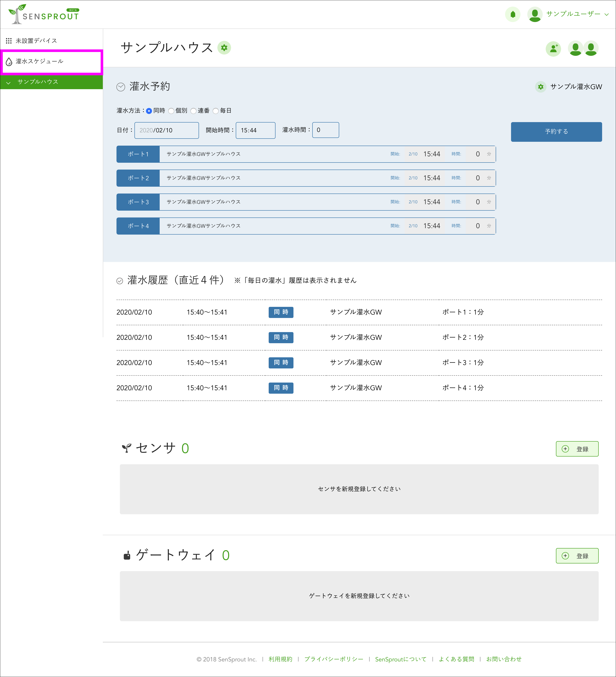The width and height of the screenshot is (616, 677).
Task: Select 連番 irrigation method
Action: click(193, 111)
